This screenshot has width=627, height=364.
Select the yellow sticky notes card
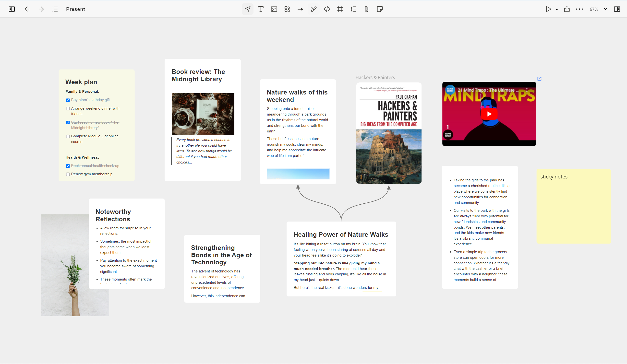click(x=574, y=206)
